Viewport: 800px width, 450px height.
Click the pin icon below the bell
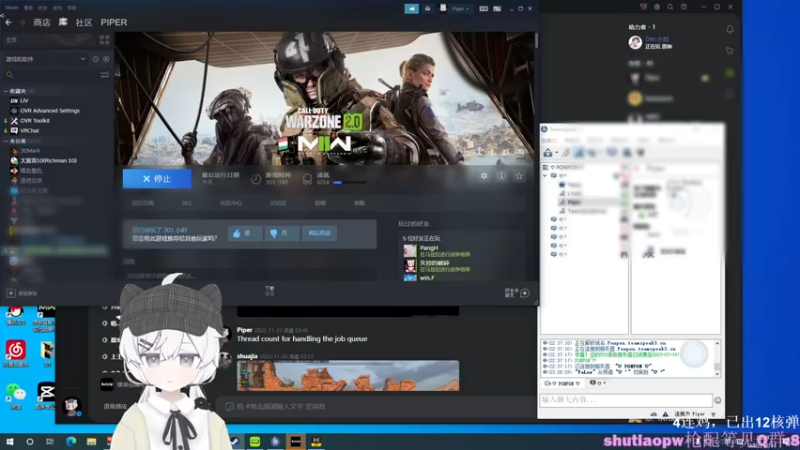[730, 51]
